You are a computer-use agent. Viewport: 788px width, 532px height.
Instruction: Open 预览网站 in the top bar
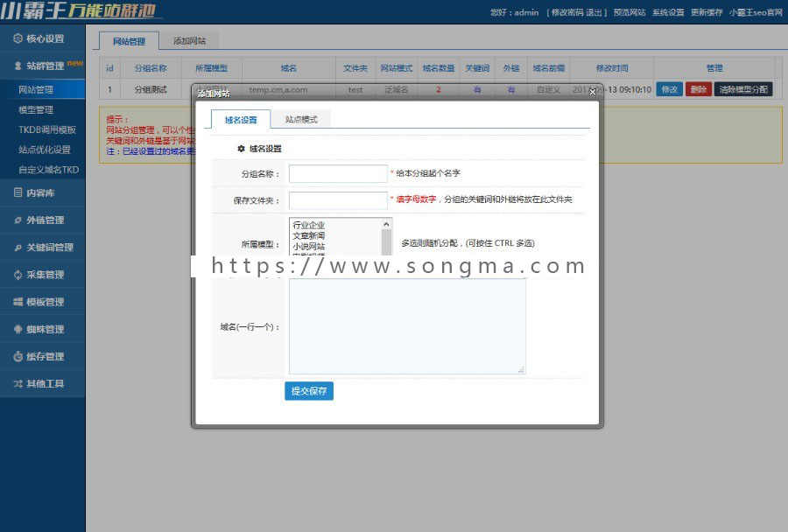[x=627, y=12]
